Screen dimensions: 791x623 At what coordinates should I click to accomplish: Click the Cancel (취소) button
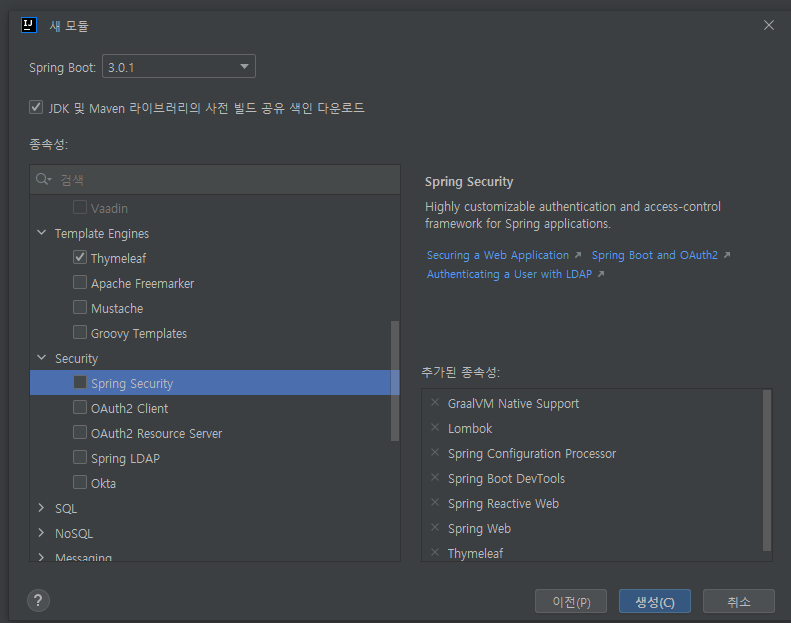(x=739, y=601)
